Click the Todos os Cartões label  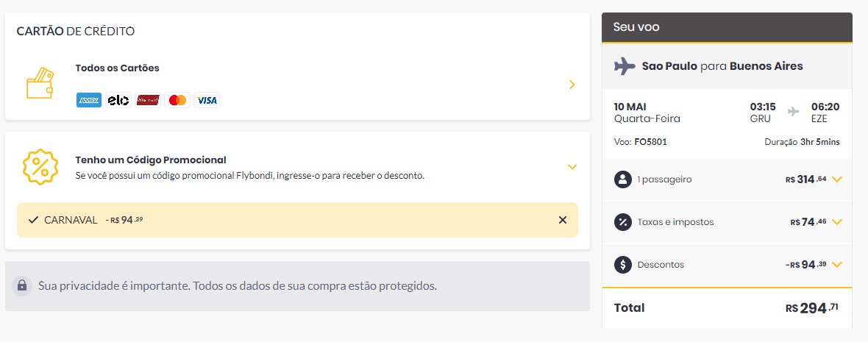tap(118, 68)
